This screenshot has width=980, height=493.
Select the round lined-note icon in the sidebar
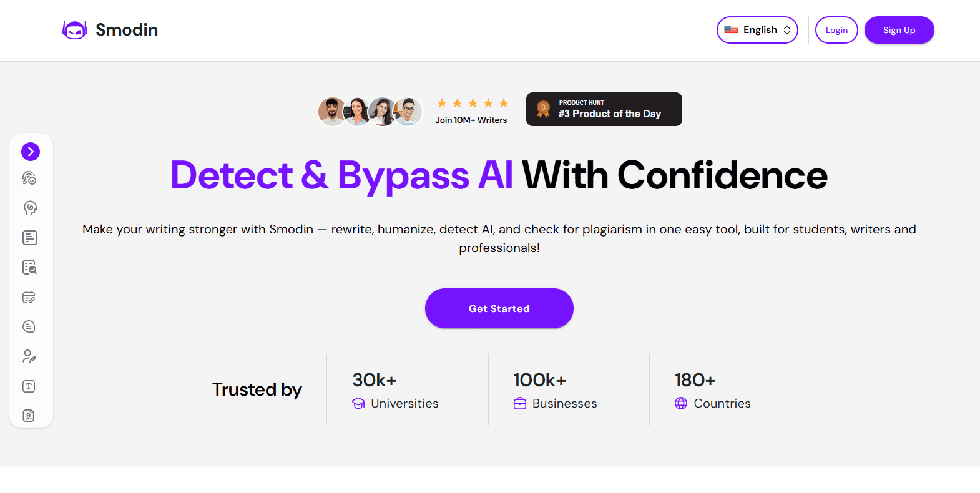tap(29, 326)
